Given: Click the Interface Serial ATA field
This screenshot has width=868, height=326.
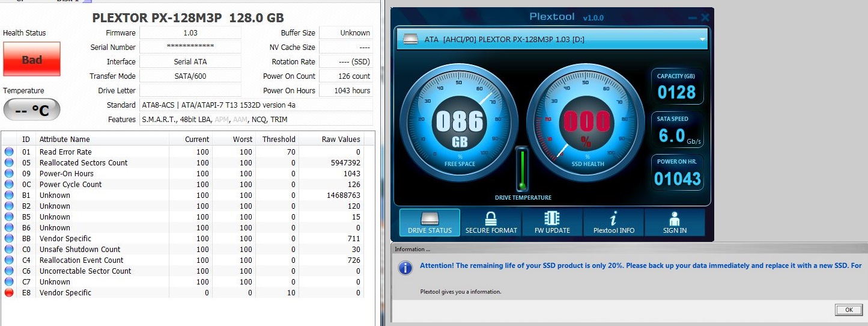Looking at the screenshot, I should 190,61.
